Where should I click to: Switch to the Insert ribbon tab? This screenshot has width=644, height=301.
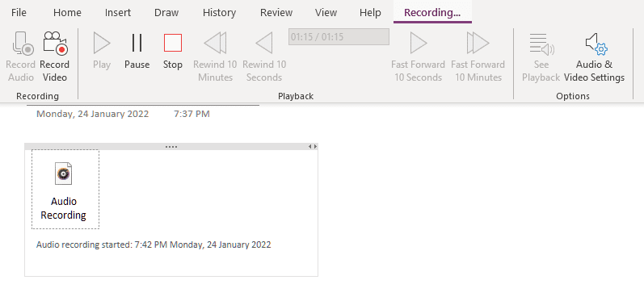(x=118, y=12)
